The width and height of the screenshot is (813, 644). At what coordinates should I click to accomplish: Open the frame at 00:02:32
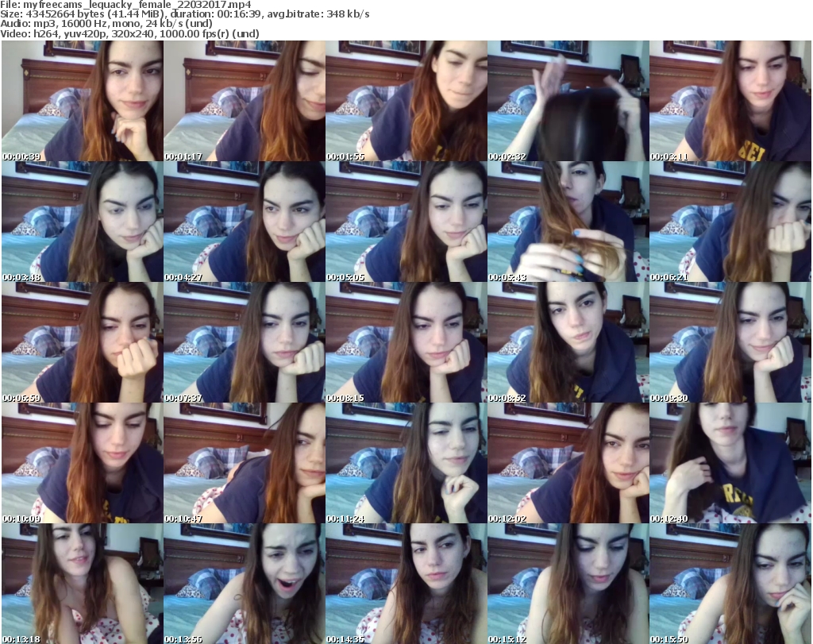click(x=568, y=101)
